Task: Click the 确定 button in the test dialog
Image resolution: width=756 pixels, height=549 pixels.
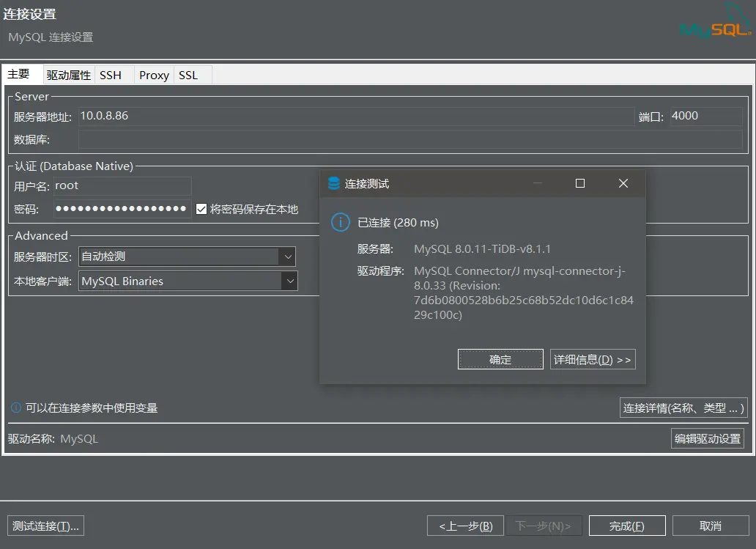Action: [x=500, y=359]
